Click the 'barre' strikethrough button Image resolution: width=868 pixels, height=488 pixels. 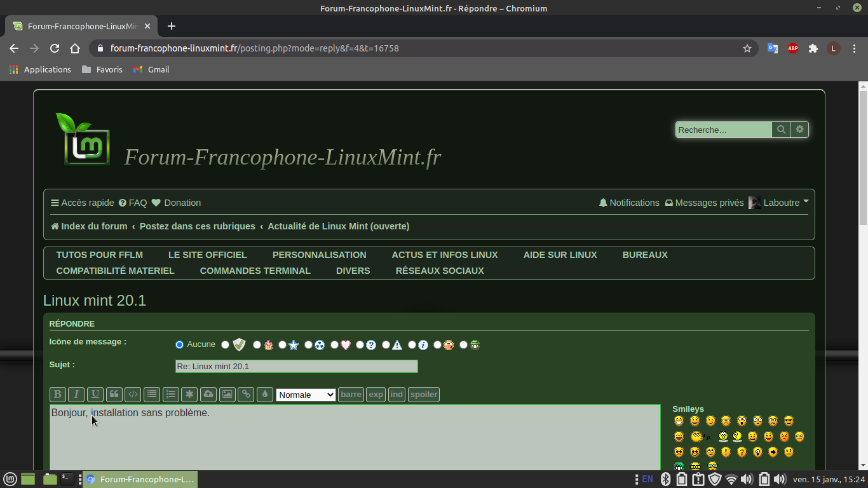[x=351, y=395]
